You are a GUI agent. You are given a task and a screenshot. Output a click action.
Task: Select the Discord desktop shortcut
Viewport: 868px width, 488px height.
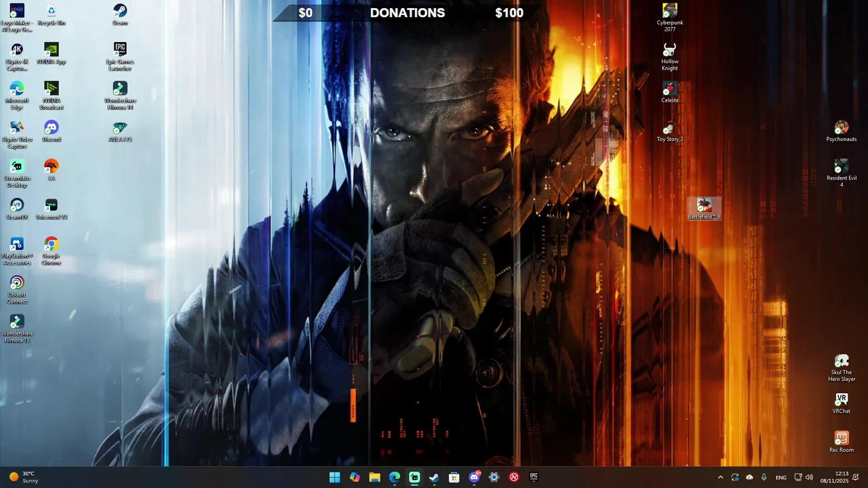coord(52,131)
